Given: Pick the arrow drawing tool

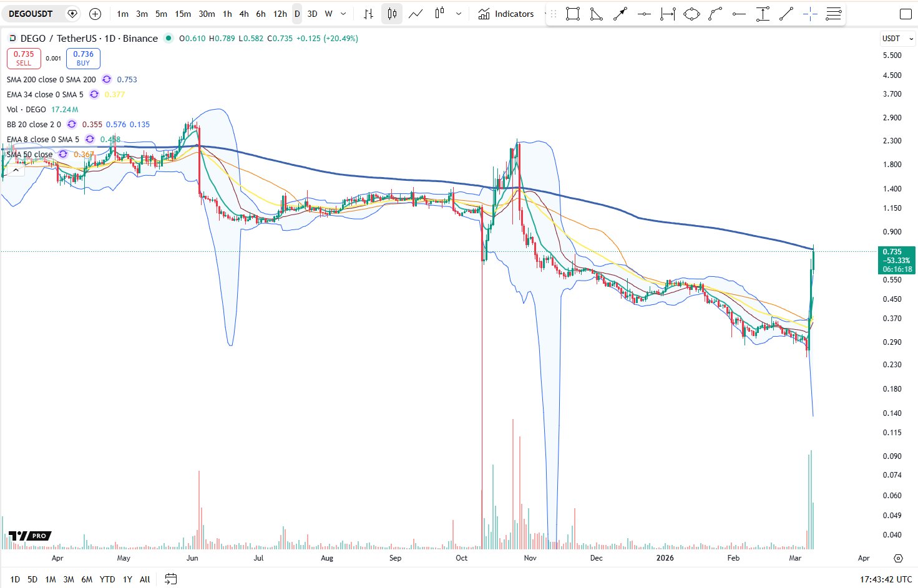Looking at the screenshot, I should (x=620, y=14).
